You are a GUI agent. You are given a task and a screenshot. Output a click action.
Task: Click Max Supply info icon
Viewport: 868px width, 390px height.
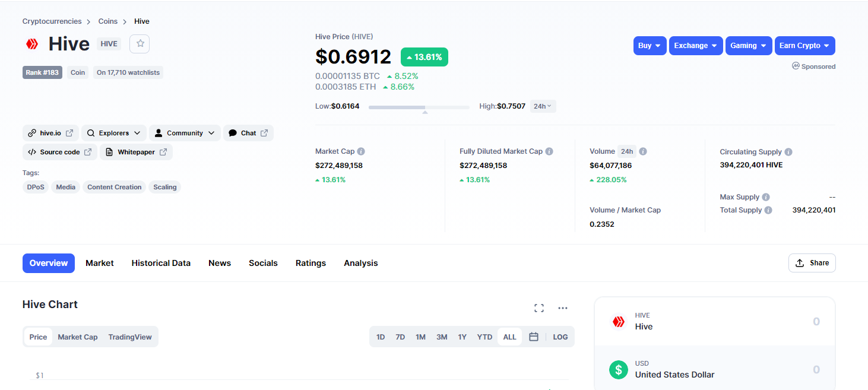coord(766,197)
